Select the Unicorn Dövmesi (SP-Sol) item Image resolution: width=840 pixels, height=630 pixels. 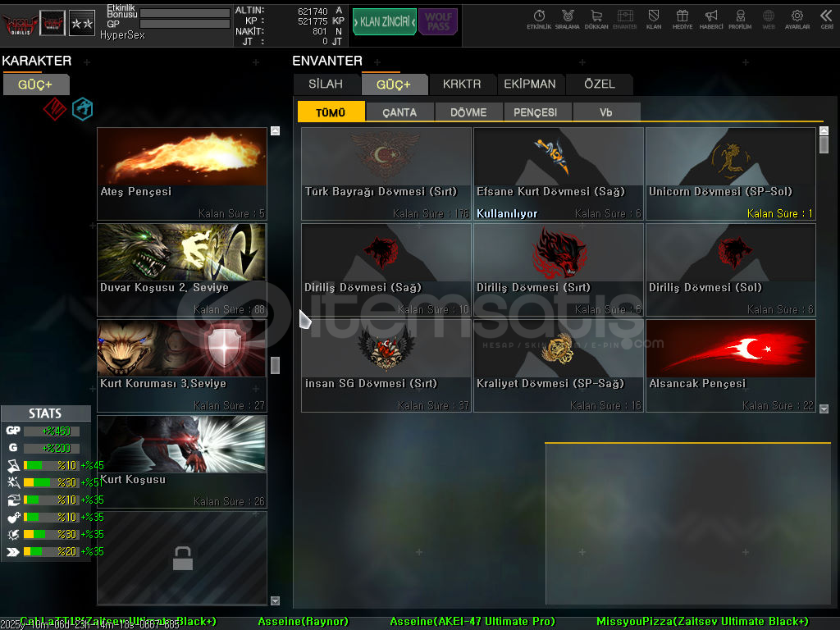730,173
